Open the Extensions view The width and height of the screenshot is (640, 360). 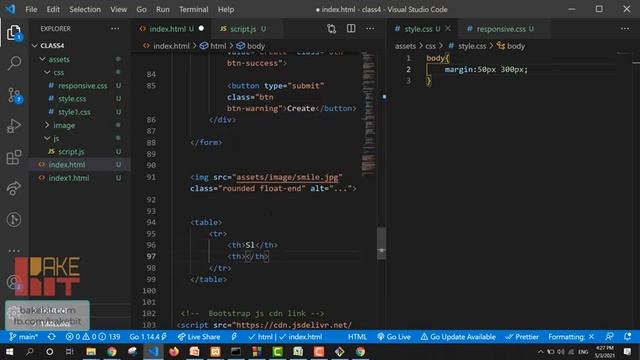[x=14, y=157]
